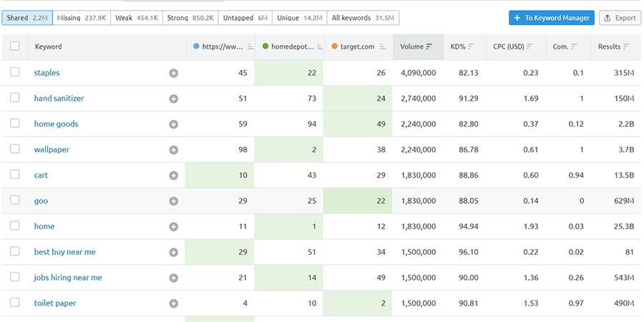Check the box for home goods row

point(15,124)
